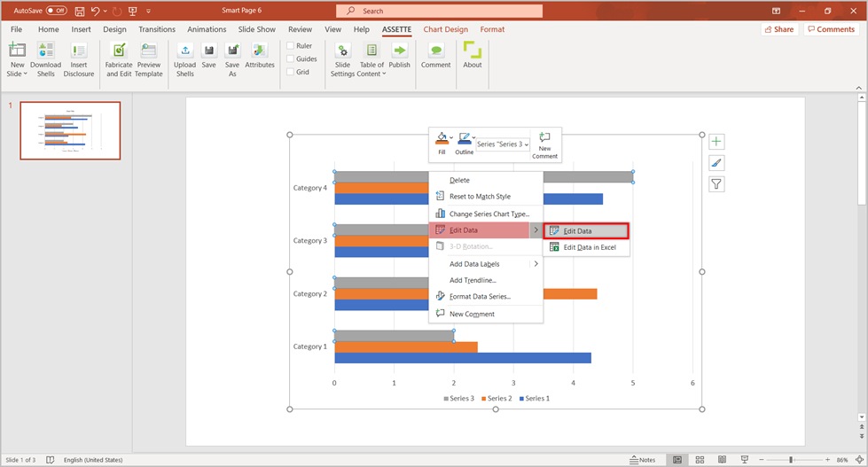Image resolution: width=868 pixels, height=467 pixels.
Task: Click Insert Disclosure icon
Action: point(79,50)
